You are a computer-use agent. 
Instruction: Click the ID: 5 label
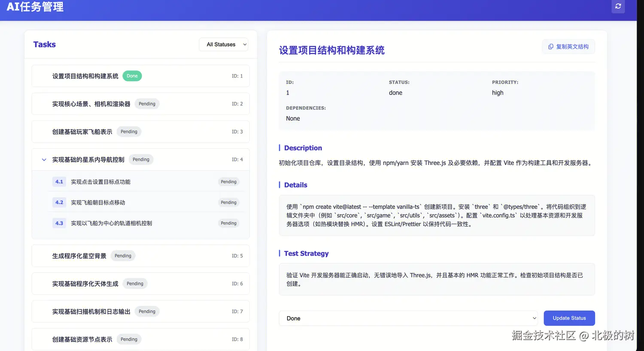coord(237,256)
